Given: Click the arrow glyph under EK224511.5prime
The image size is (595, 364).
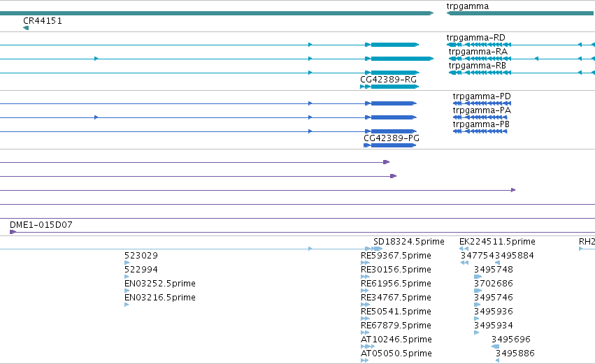Looking at the screenshot, I should (464, 249).
